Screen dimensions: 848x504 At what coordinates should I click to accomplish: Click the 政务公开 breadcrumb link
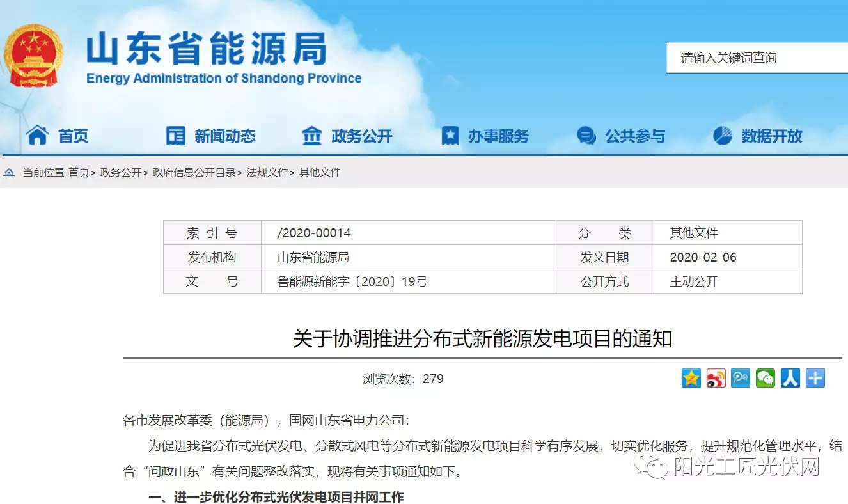121,173
